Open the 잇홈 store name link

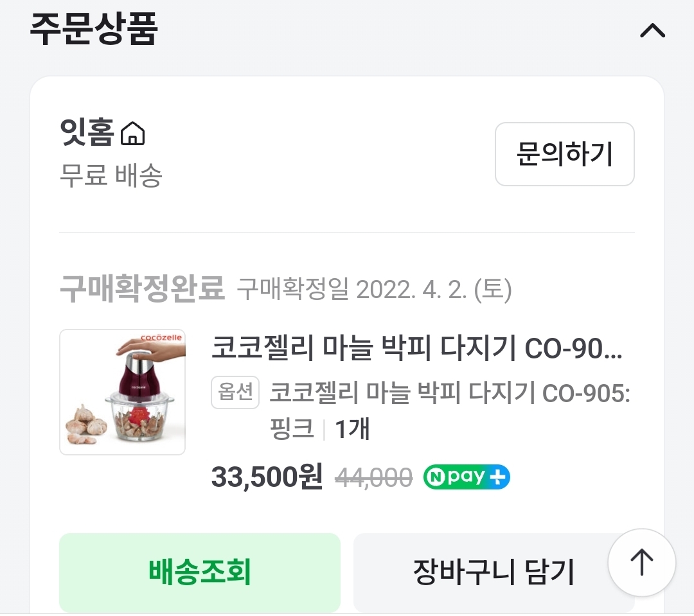tap(87, 134)
